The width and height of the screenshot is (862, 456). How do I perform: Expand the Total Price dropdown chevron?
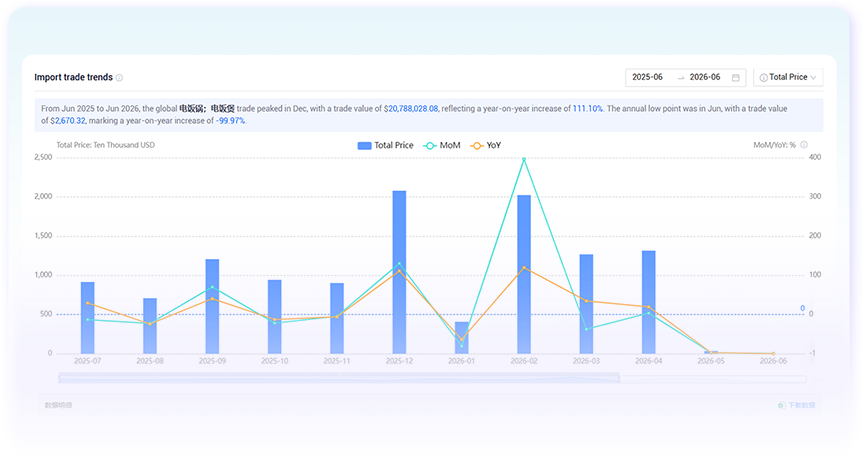tap(814, 78)
